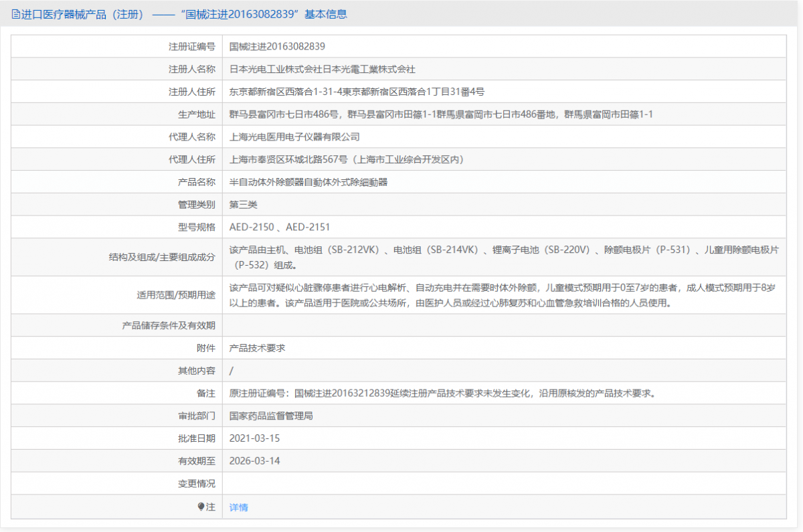The image size is (803, 532).
Task: Click the 代理人住所 label
Action: point(192,159)
